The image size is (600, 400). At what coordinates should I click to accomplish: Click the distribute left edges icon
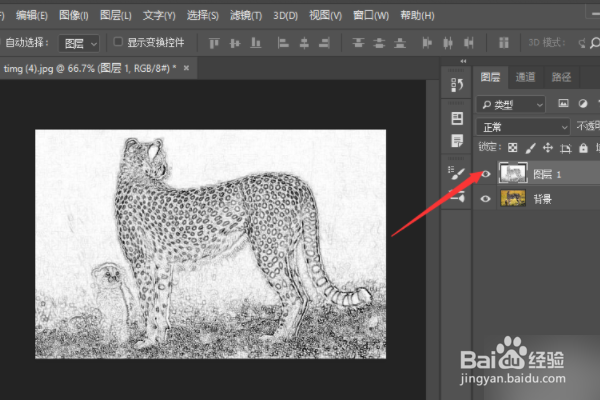[427, 43]
